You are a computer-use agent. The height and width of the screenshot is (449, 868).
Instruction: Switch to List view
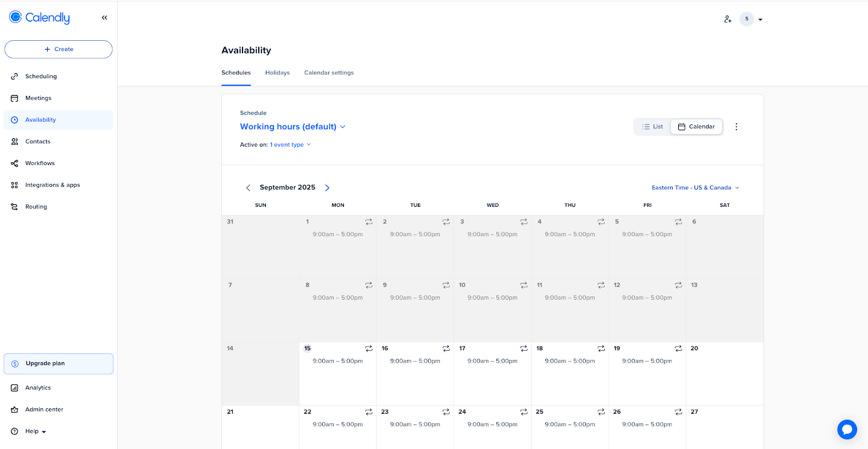point(653,127)
